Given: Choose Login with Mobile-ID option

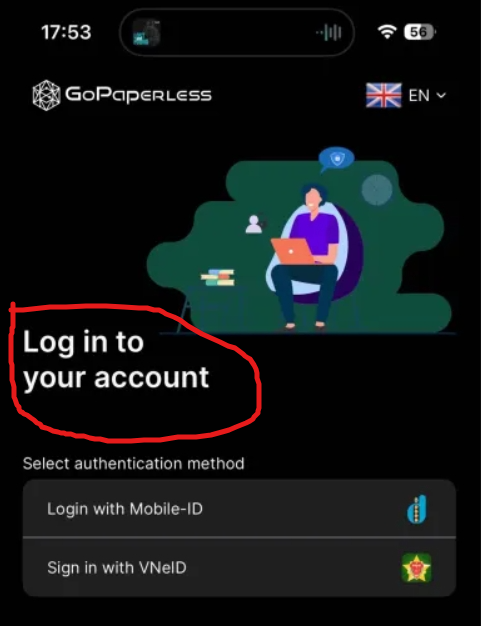Looking at the screenshot, I should click(x=239, y=509).
